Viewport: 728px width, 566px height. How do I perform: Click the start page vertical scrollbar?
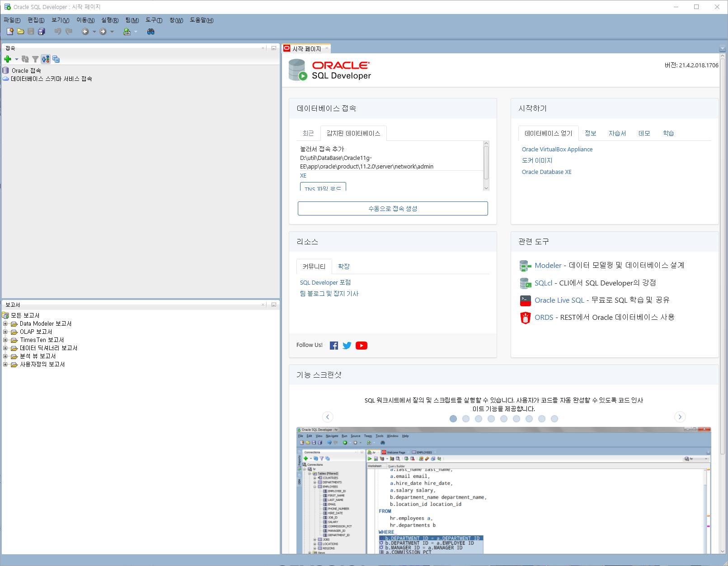(x=723, y=257)
